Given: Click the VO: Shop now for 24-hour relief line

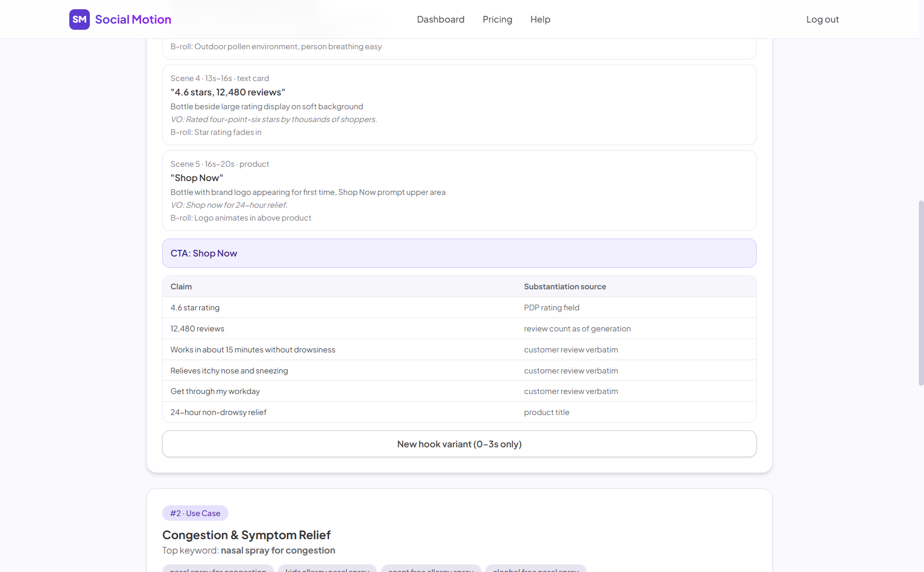Looking at the screenshot, I should pos(229,205).
